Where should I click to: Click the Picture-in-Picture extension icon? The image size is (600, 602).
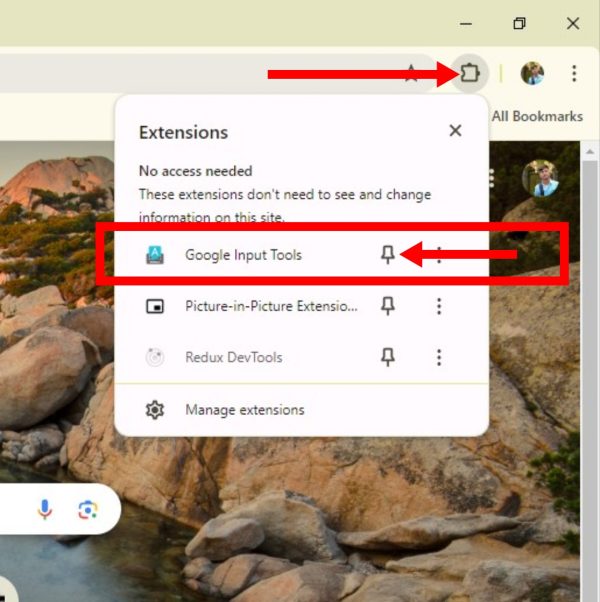[x=155, y=306]
